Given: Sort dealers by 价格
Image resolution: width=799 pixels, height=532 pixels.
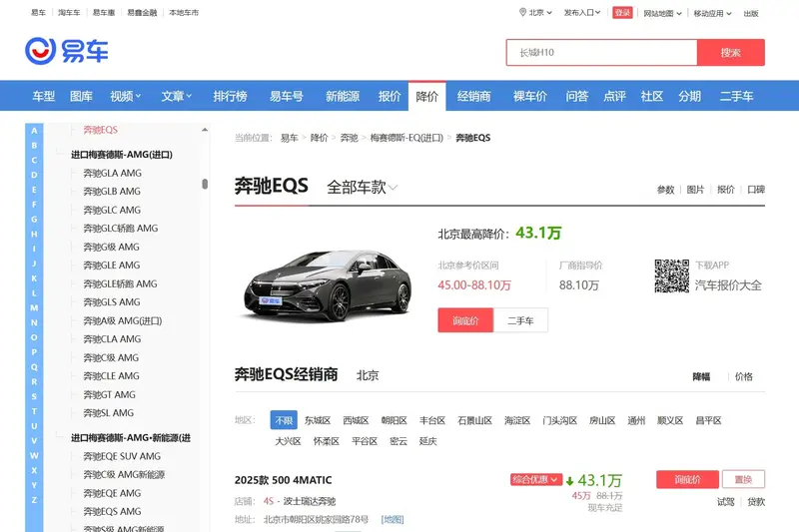Looking at the screenshot, I should [743, 376].
